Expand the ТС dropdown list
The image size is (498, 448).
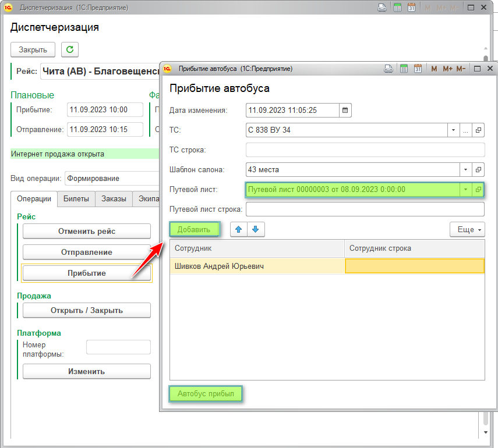[453, 130]
